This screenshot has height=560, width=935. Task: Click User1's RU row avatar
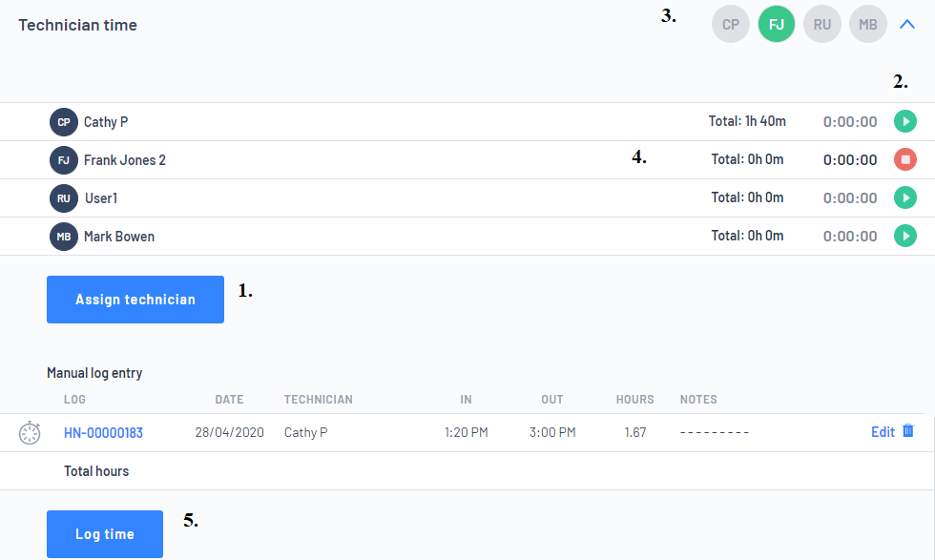[x=64, y=198]
